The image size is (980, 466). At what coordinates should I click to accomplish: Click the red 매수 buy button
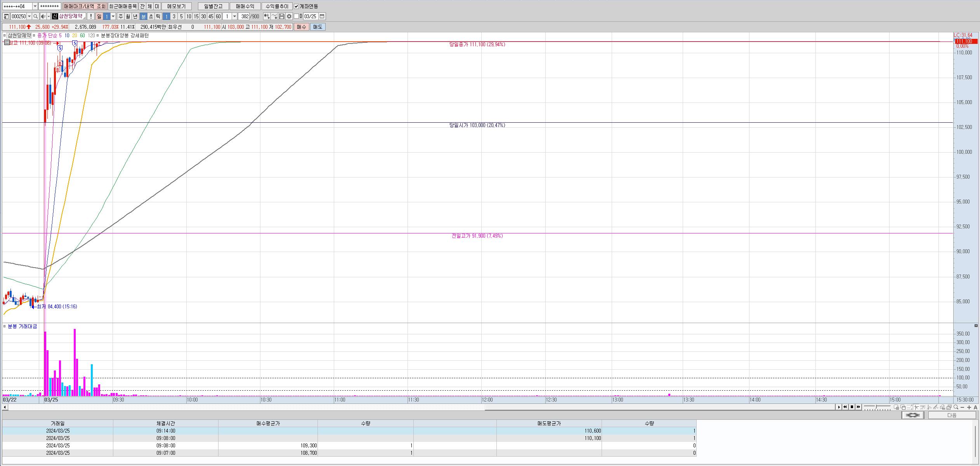pos(301,27)
